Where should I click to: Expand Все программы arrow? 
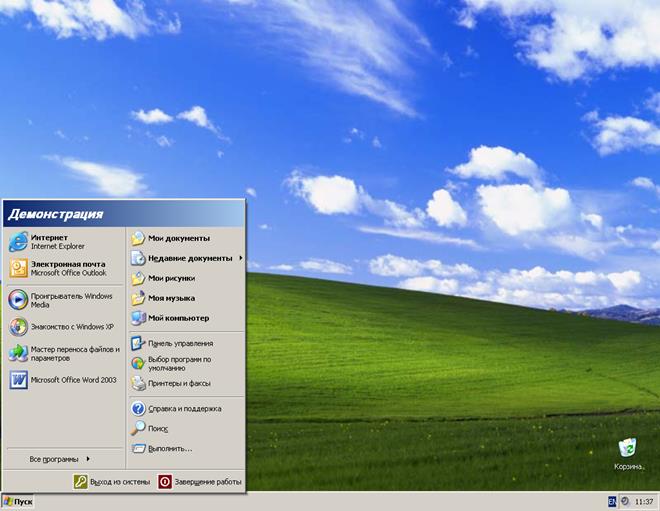(88, 459)
